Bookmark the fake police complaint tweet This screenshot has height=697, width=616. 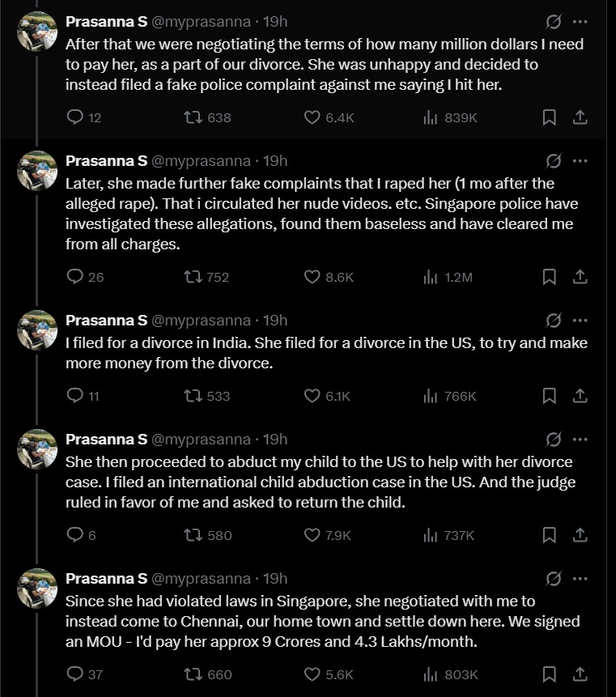point(549,117)
